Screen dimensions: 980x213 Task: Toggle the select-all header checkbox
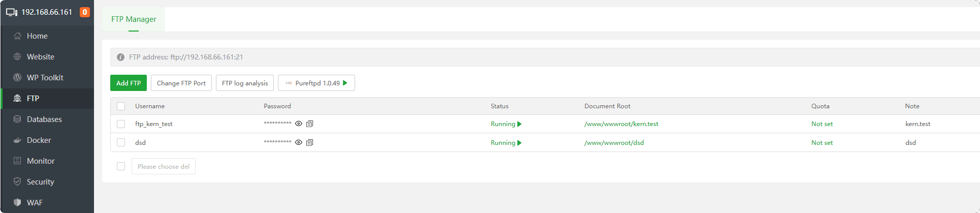coord(121,106)
